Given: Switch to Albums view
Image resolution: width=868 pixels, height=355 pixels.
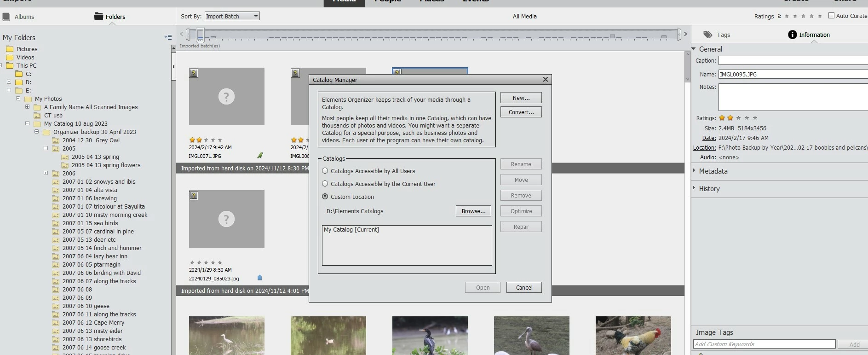Looking at the screenshot, I should [18, 17].
